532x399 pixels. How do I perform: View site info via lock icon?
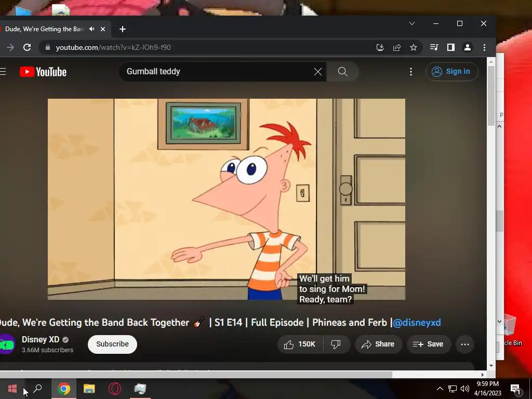tap(48, 47)
